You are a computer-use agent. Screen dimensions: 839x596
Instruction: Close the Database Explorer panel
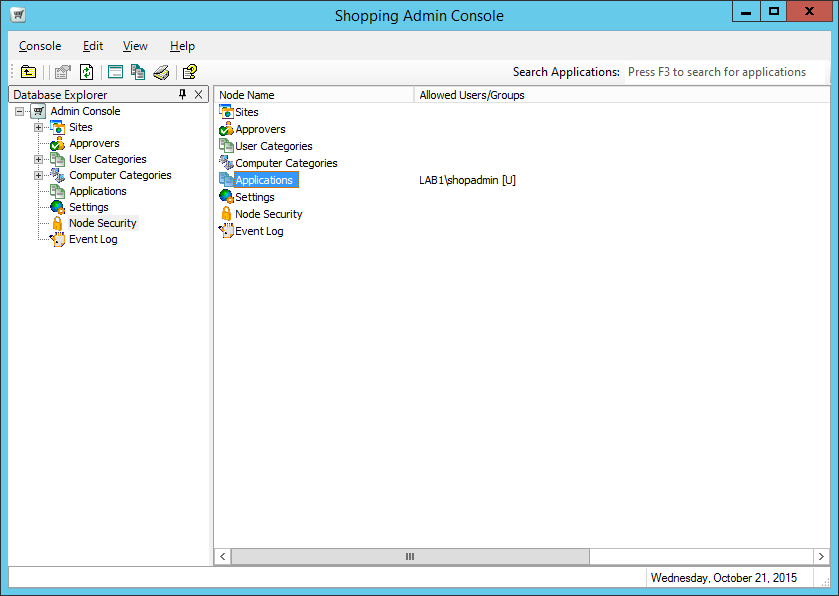[198, 94]
